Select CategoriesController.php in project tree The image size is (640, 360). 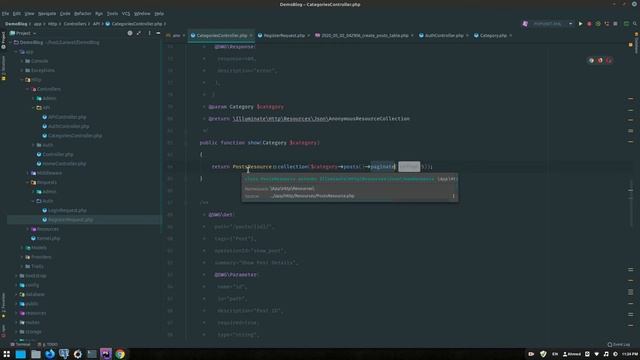[x=72, y=136]
